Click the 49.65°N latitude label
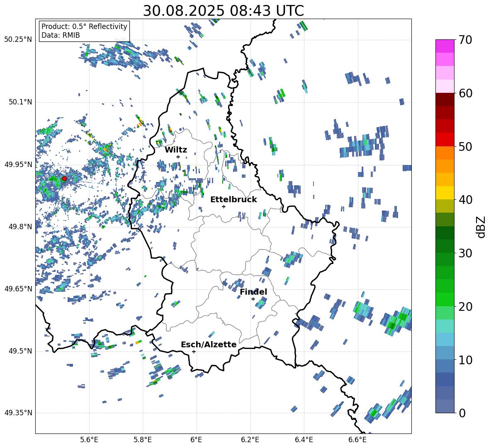Viewport: 491px width, 448px height. [18, 289]
